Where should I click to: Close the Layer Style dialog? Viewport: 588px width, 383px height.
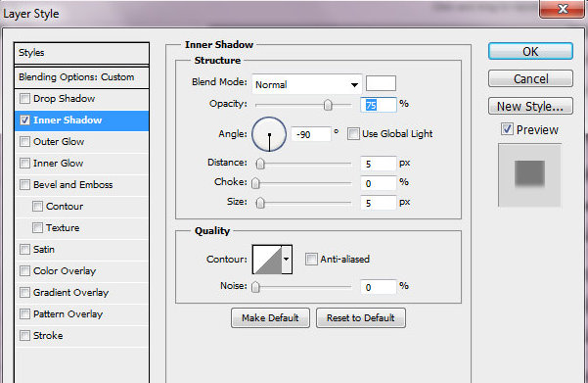point(562,8)
